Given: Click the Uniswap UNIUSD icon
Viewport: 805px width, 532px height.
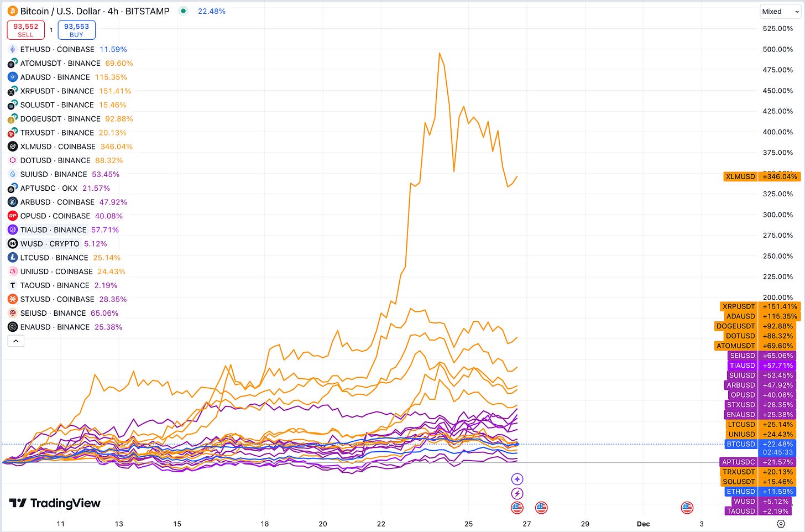Looking at the screenshot, I should pos(13,272).
